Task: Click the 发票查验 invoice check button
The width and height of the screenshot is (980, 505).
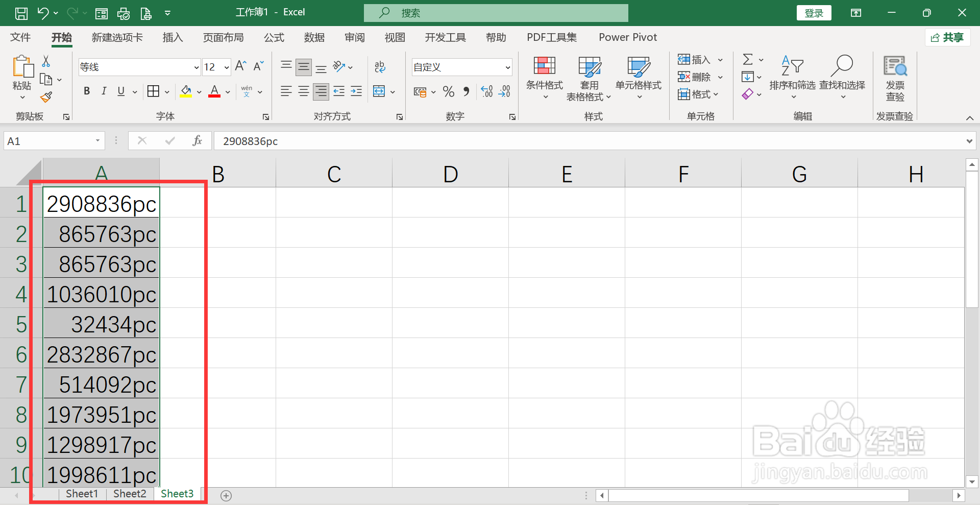Action: click(895, 79)
